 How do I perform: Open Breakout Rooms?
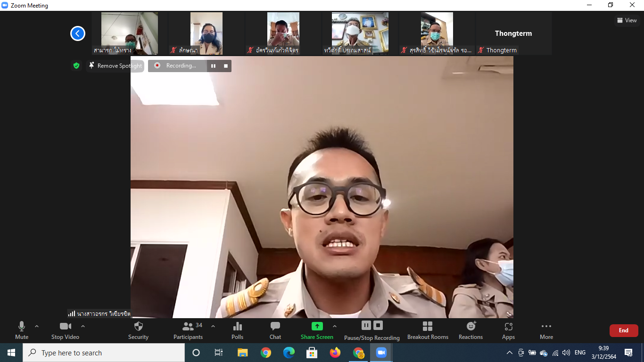point(428,330)
